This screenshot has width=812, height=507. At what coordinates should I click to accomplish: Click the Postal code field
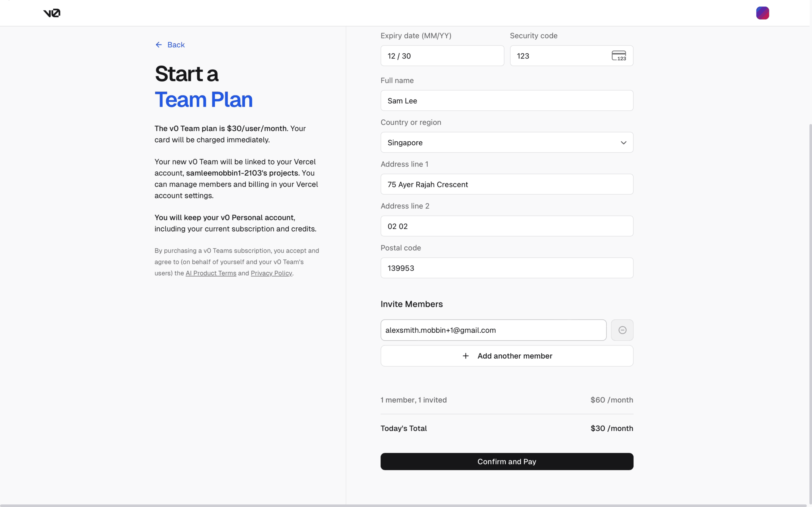click(x=506, y=268)
